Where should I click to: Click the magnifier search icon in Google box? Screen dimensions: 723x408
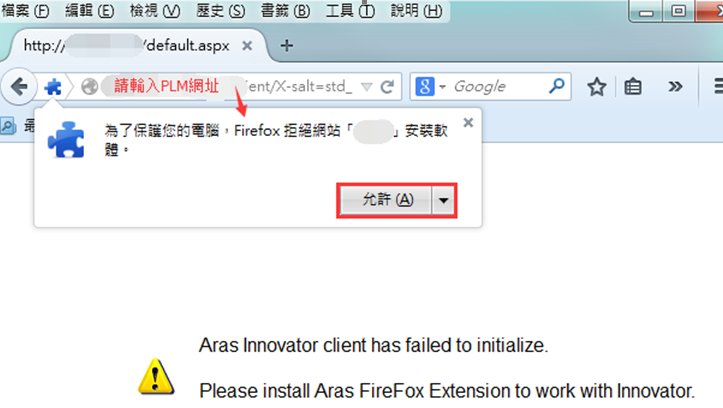(557, 86)
